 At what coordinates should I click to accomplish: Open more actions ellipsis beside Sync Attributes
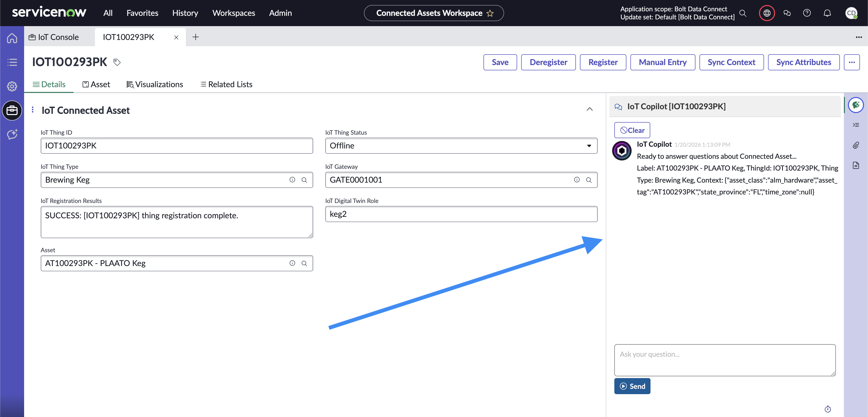(x=852, y=62)
